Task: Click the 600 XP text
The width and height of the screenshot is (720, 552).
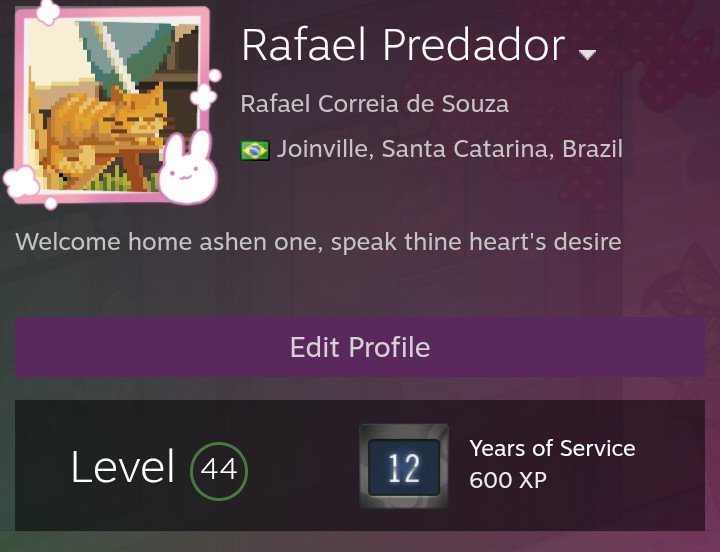Action: [x=508, y=480]
